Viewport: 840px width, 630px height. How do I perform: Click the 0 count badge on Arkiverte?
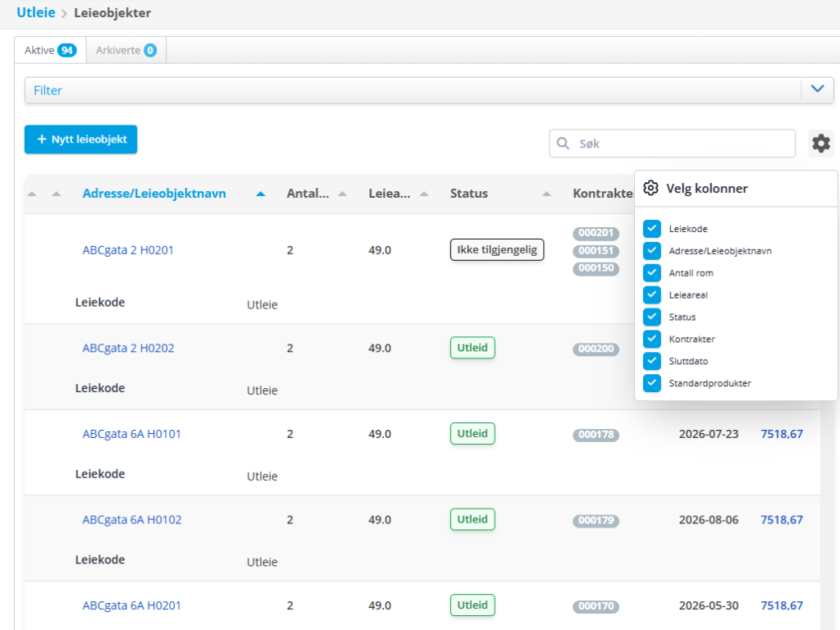pos(150,50)
